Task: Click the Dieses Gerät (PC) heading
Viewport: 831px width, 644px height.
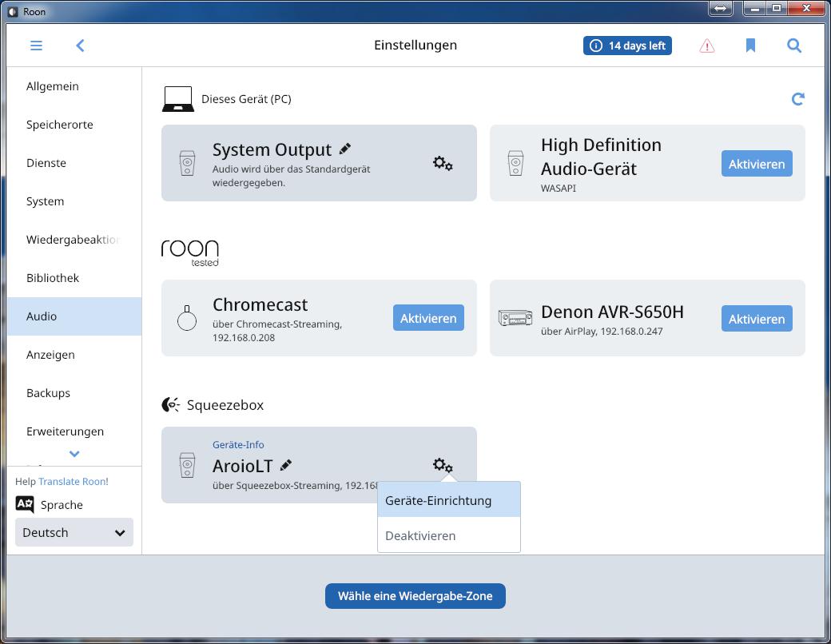Action: (246, 99)
